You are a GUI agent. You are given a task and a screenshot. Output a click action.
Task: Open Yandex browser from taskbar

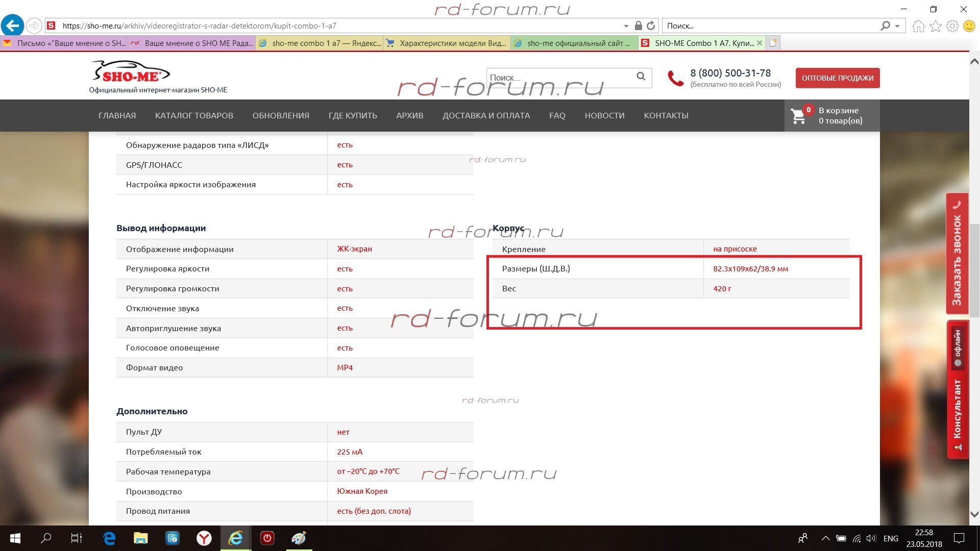pos(204,538)
